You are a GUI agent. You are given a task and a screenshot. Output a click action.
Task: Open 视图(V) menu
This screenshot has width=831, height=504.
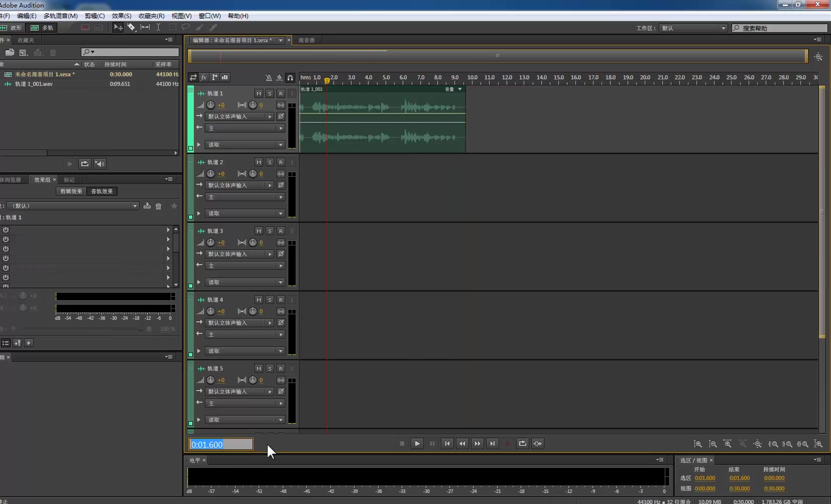tap(181, 16)
